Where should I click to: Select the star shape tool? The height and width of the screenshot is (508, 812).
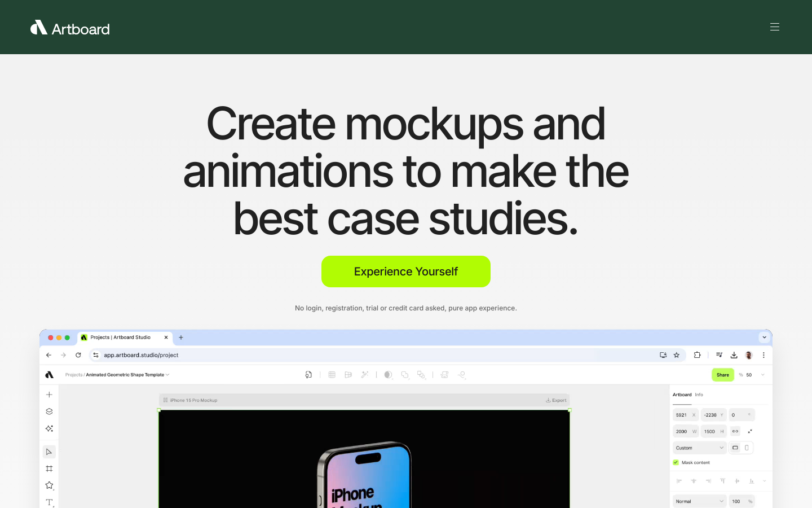click(x=49, y=485)
